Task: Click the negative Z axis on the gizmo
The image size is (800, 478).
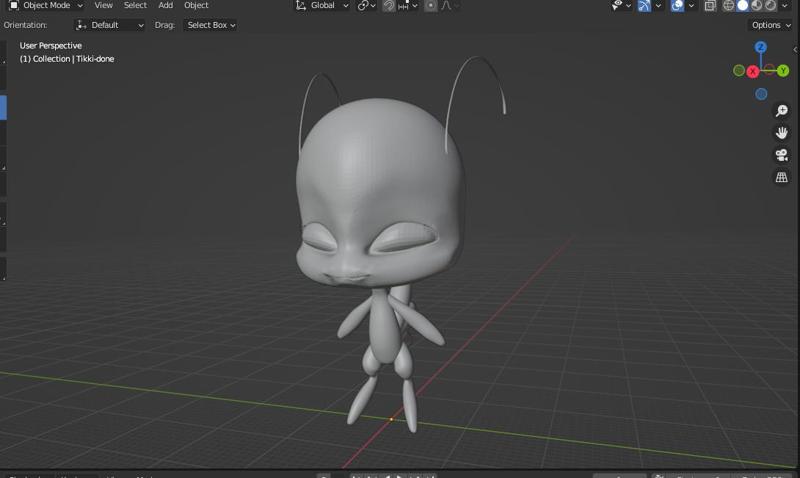Action: [761, 94]
